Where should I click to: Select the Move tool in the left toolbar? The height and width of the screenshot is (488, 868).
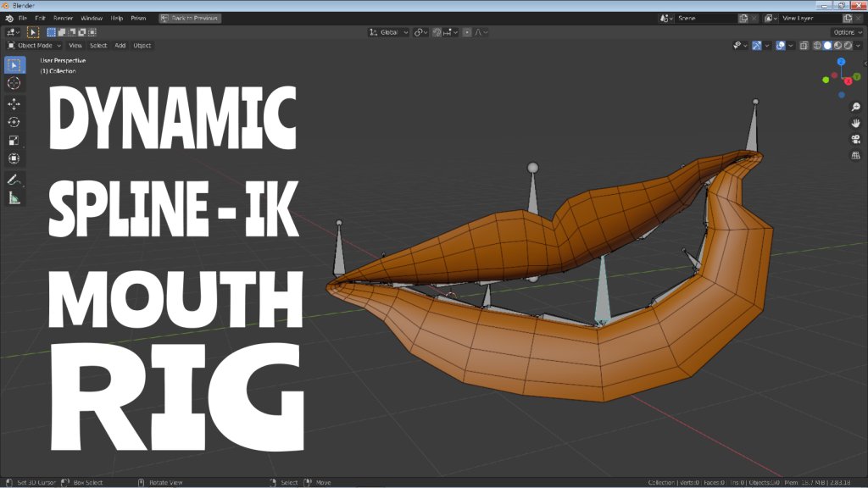13,102
